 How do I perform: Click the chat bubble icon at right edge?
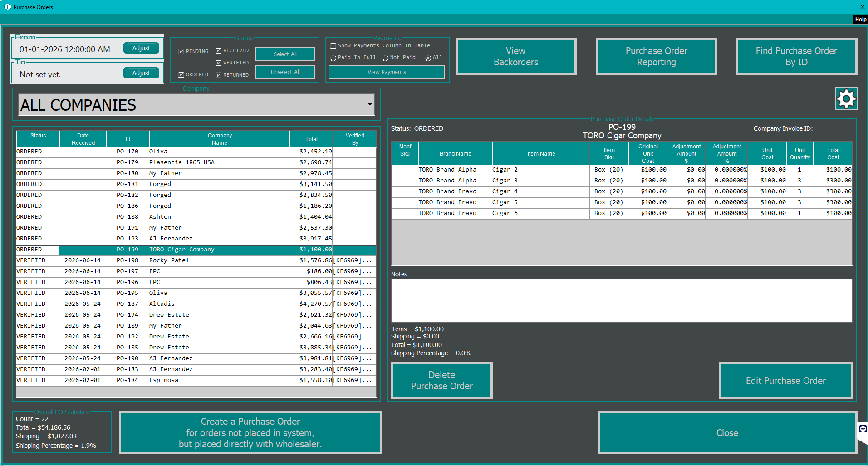(x=863, y=429)
